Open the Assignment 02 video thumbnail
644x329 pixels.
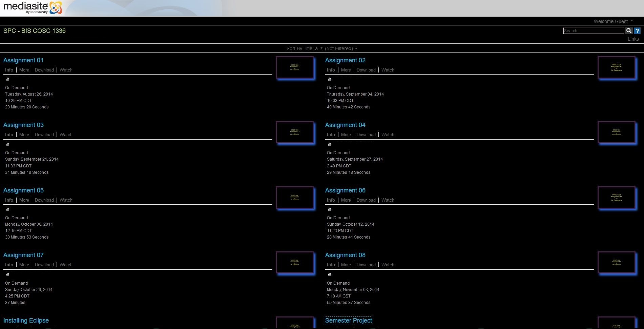(x=617, y=67)
